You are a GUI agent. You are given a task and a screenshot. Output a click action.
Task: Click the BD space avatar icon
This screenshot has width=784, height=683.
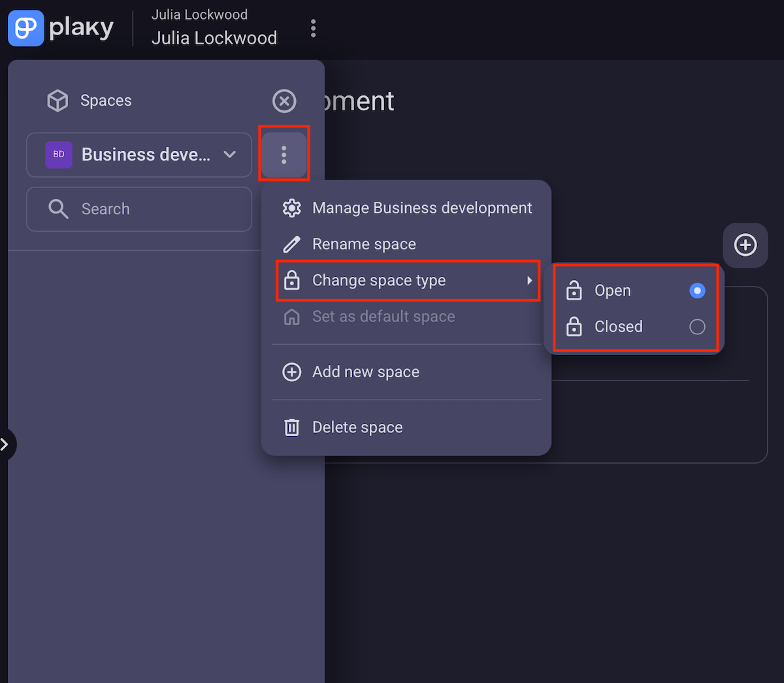pyautogui.click(x=59, y=155)
